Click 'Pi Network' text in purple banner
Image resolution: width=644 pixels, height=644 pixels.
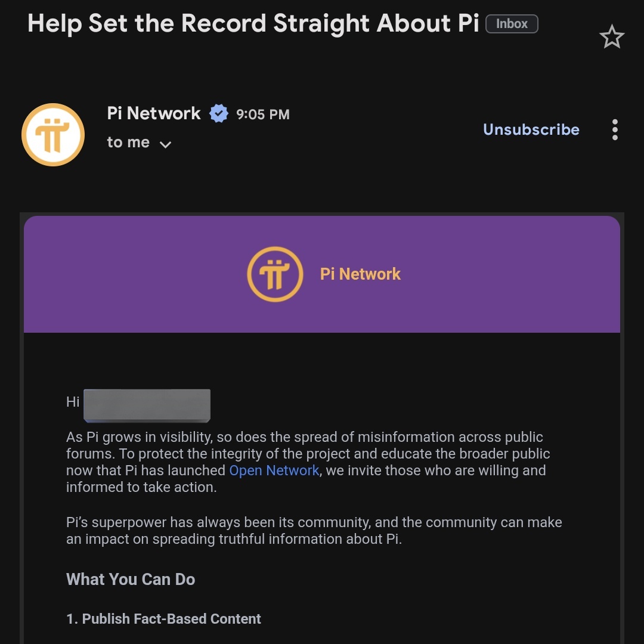[360, 274]
